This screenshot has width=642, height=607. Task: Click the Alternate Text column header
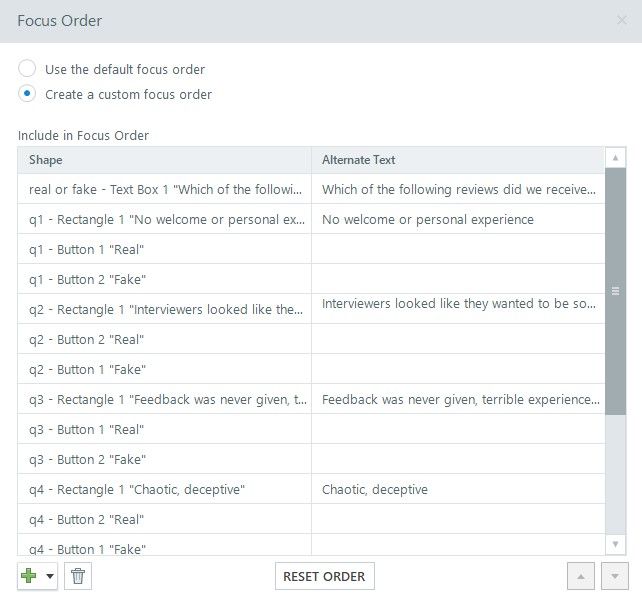[458, 160]
